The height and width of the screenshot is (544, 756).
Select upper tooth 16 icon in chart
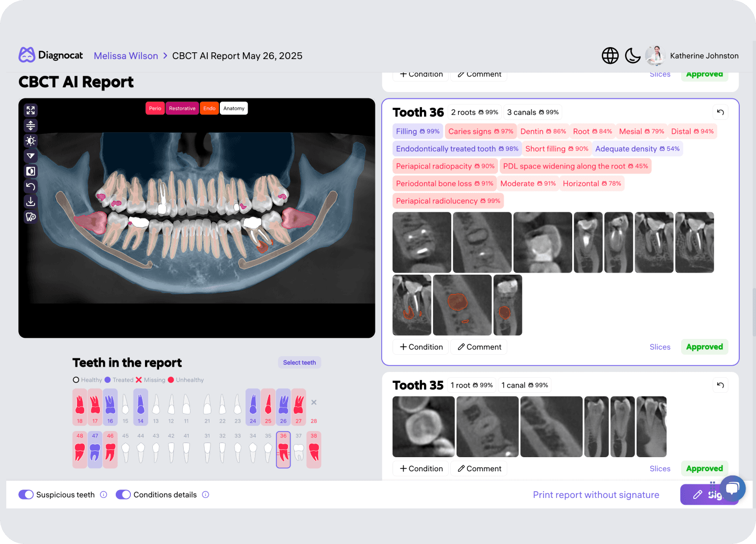click(110, 407)
